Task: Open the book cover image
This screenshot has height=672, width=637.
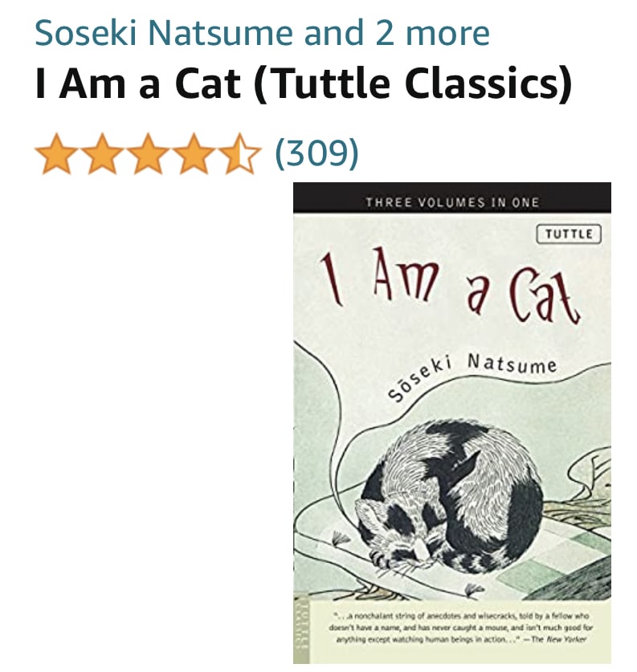Action: click(451, 422)
